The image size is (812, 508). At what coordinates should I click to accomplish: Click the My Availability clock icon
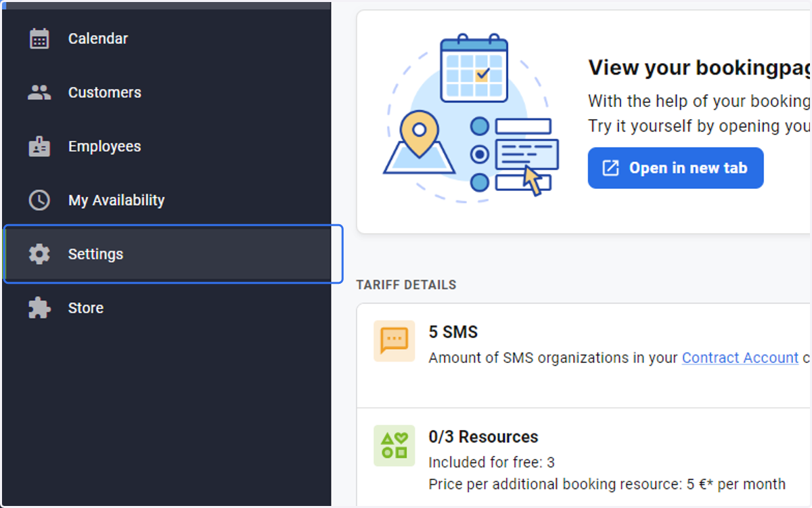coord(39,200)
